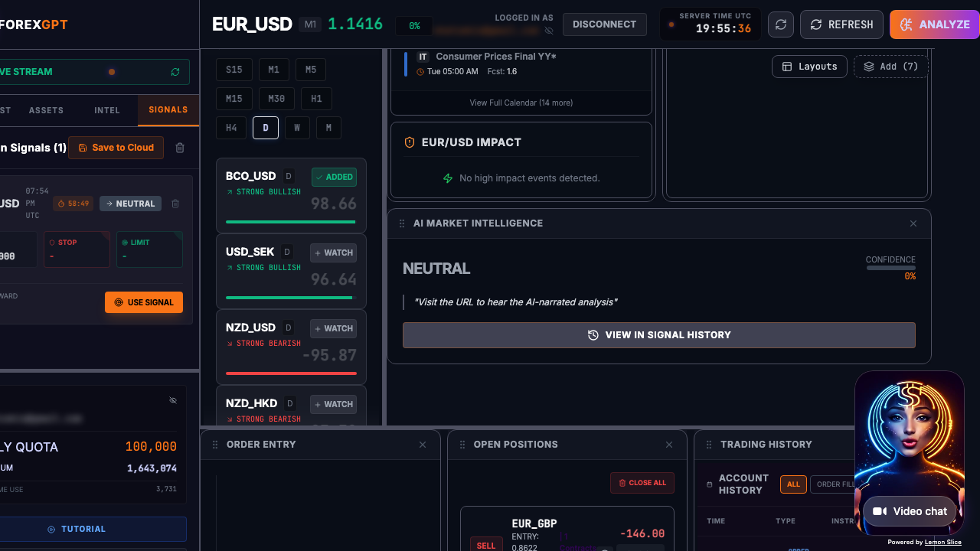980x551 pixels.
Task: Toggle account visibility in quota panel
Action: (x=173, y=400)
